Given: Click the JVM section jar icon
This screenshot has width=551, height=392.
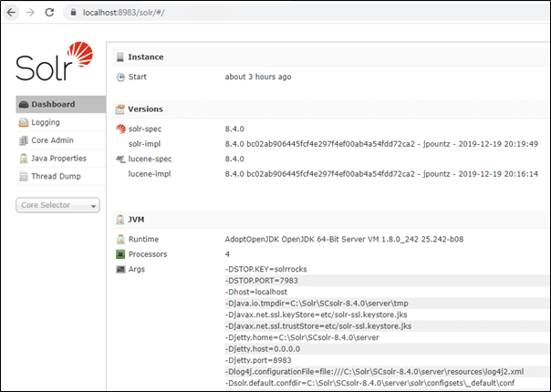Looking at the screenshot, I should coord(120,220).
